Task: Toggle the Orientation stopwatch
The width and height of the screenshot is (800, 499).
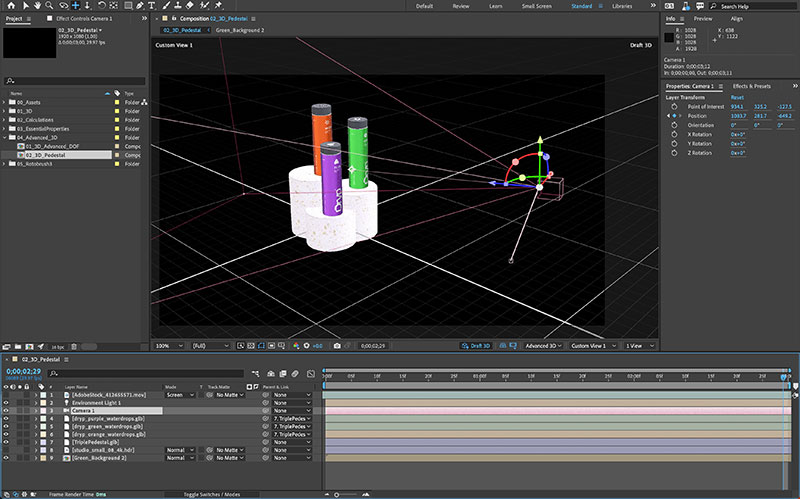Action: (674, 125)
